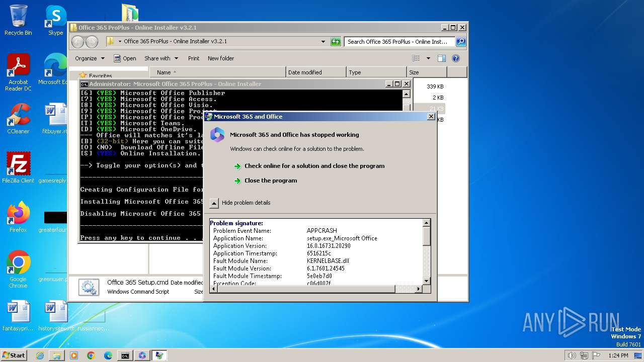The height and width of the screenshot is (362, 644).
Task: Click the Explorer Forward button
Action: point(92,42)
